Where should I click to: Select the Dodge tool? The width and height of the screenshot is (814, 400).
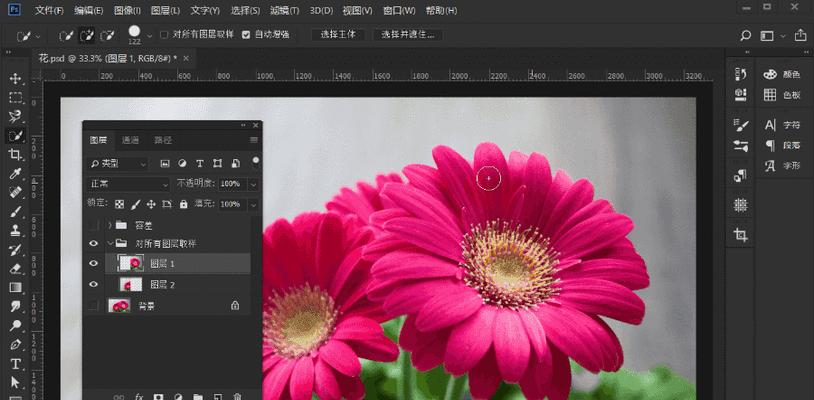[15, 326]
